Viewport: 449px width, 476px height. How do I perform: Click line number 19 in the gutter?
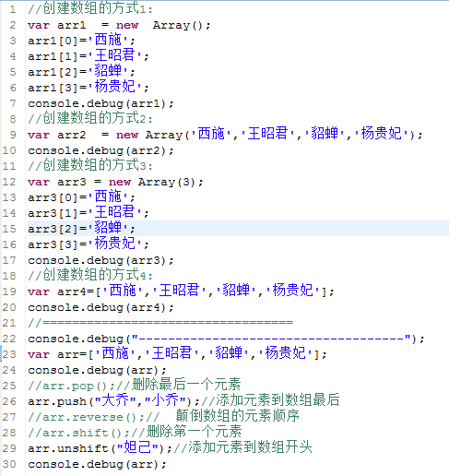(x=9, y=292)
